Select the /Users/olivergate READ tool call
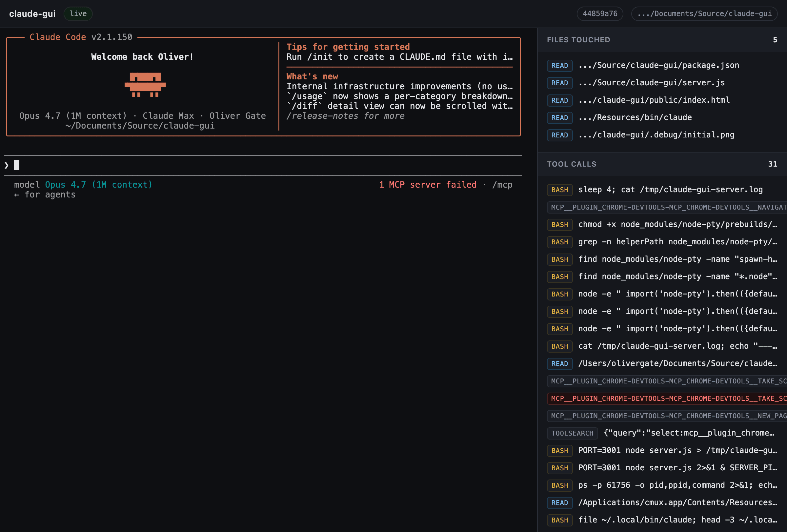 pyautogui.click(x=662, y=364)
